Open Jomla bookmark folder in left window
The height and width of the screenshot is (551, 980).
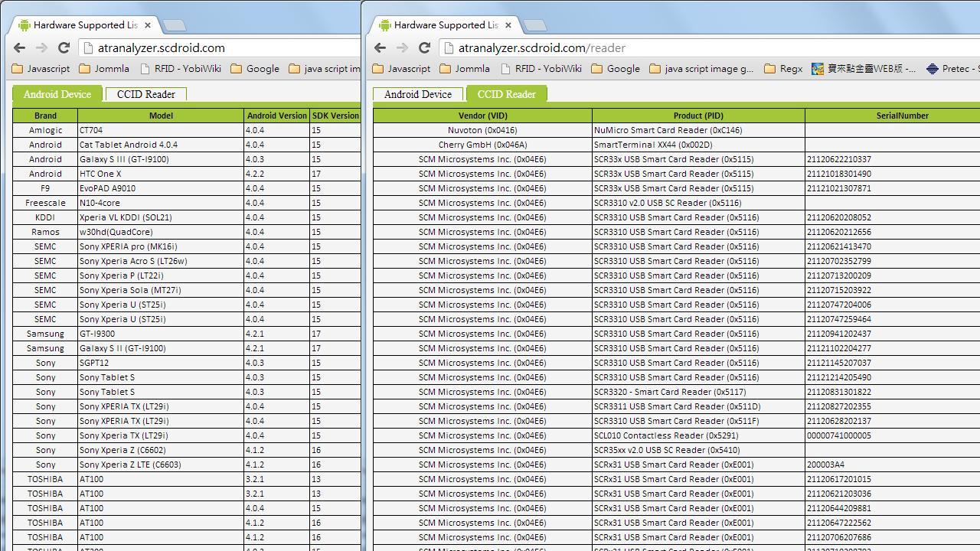[104, 68]
